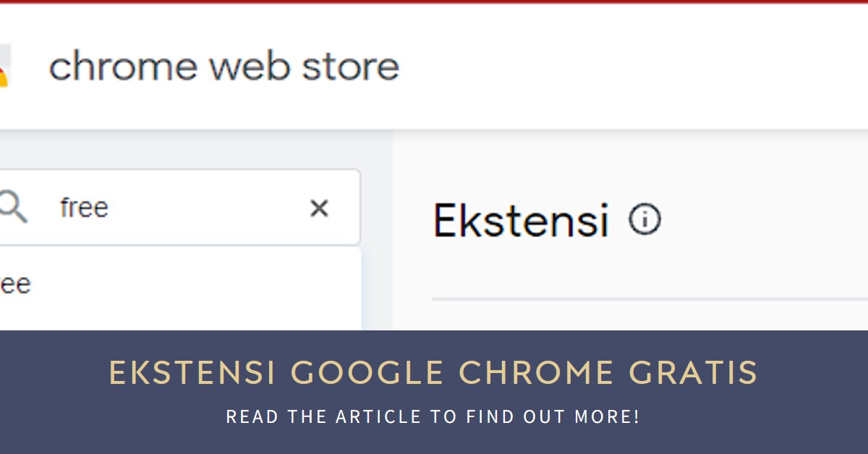Click the "chrome web store" header title
868x454 pixels.
(x=224, y=67)
